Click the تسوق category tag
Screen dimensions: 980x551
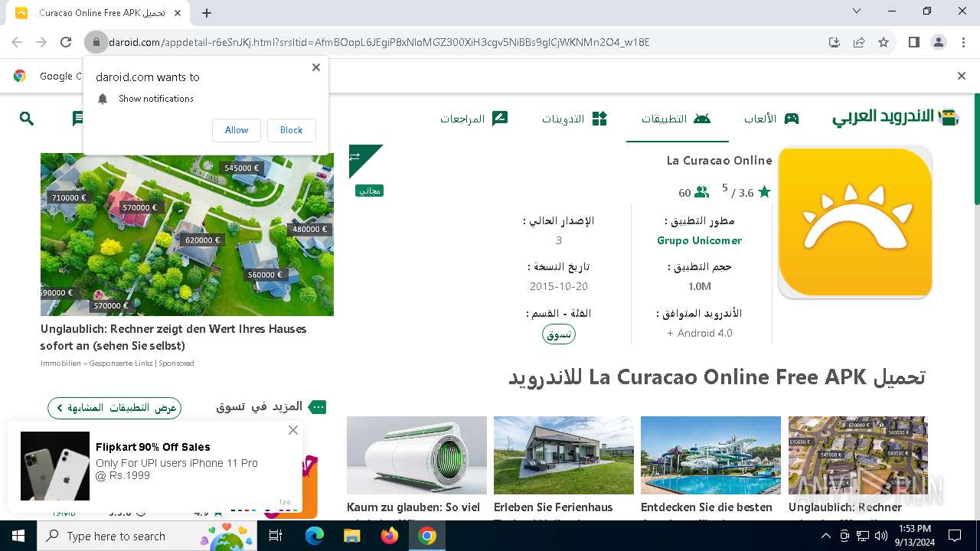(559, 334)
